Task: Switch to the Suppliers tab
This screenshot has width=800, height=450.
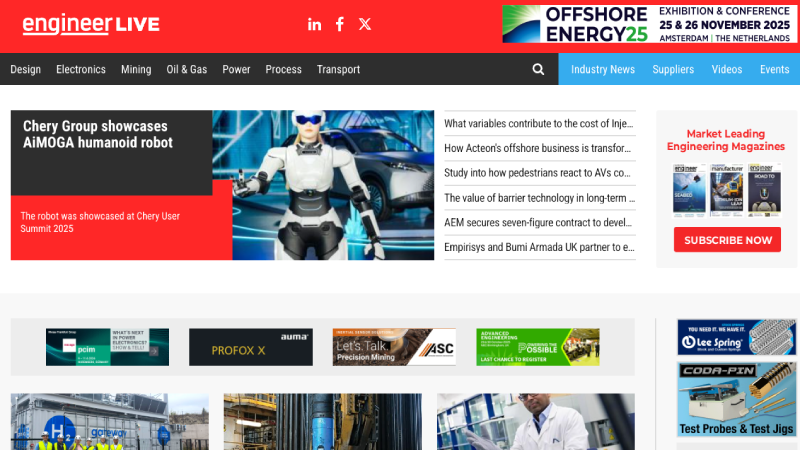Action: (673, 69)
